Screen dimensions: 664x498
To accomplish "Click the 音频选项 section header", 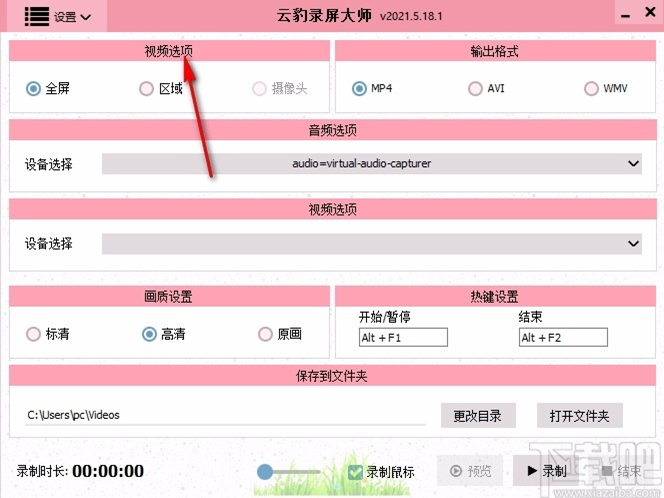I will (332, 130).
